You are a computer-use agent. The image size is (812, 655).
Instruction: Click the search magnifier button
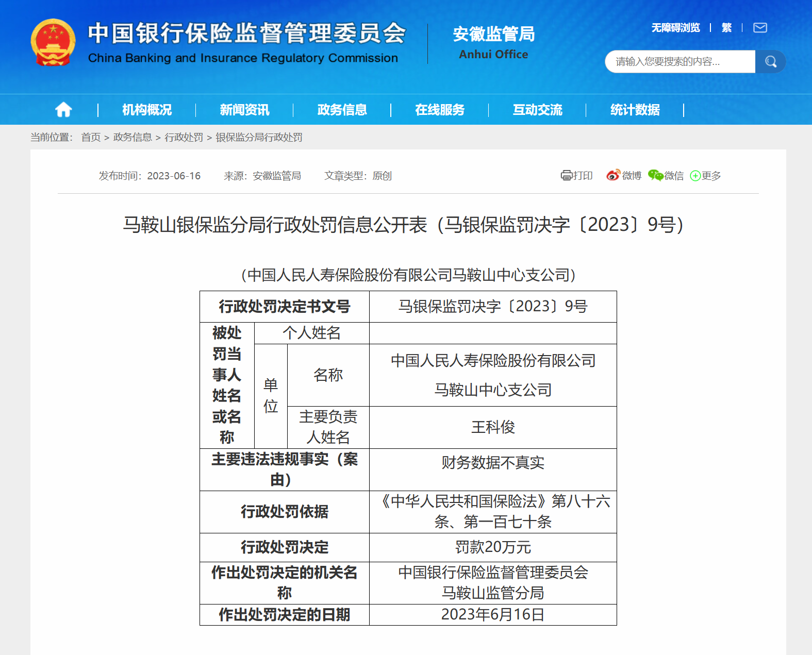tap(770, 62)
